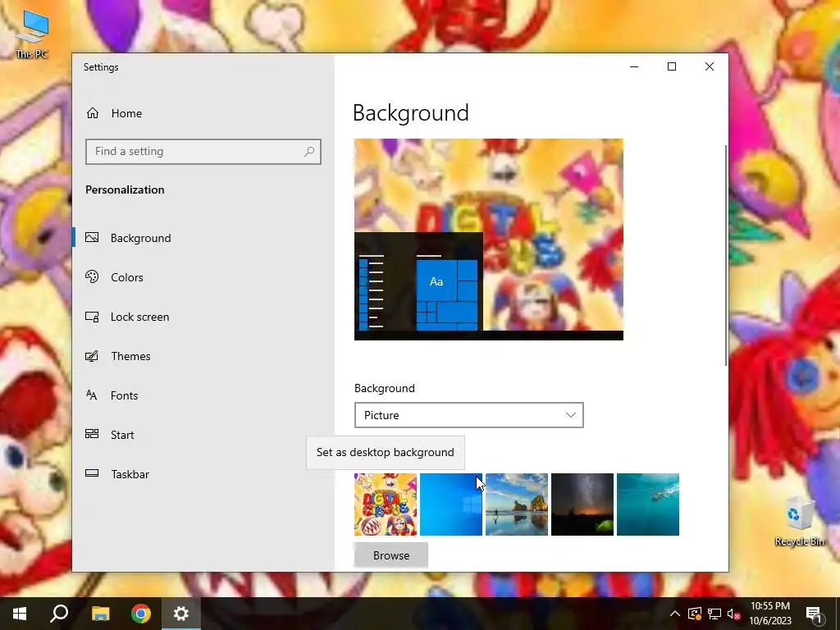Go to Lock screen settings
Screen dimensions: 840x630
203,317
